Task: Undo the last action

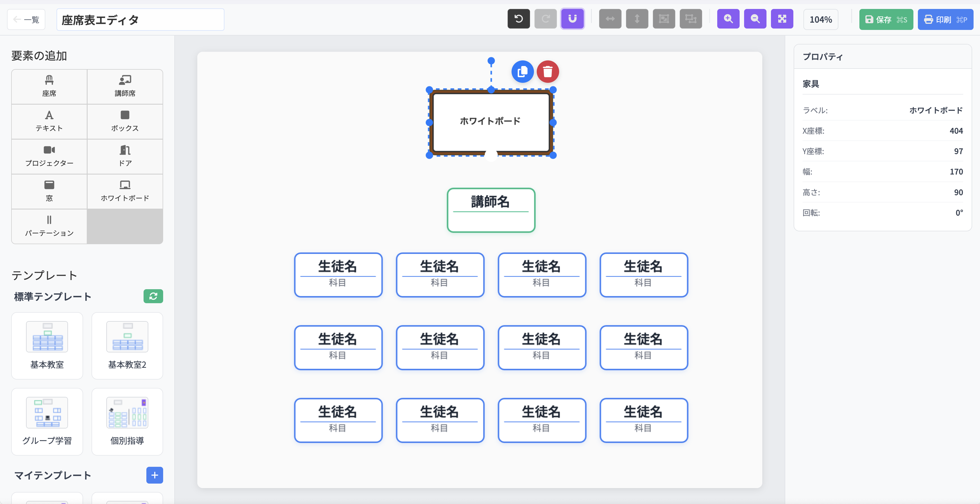Action: (x=519, y=19)
